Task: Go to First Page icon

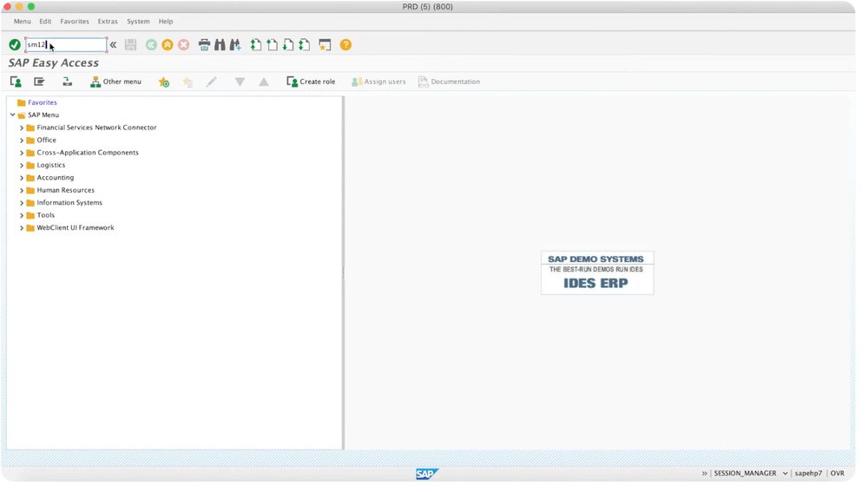Action: pos(256,45)
